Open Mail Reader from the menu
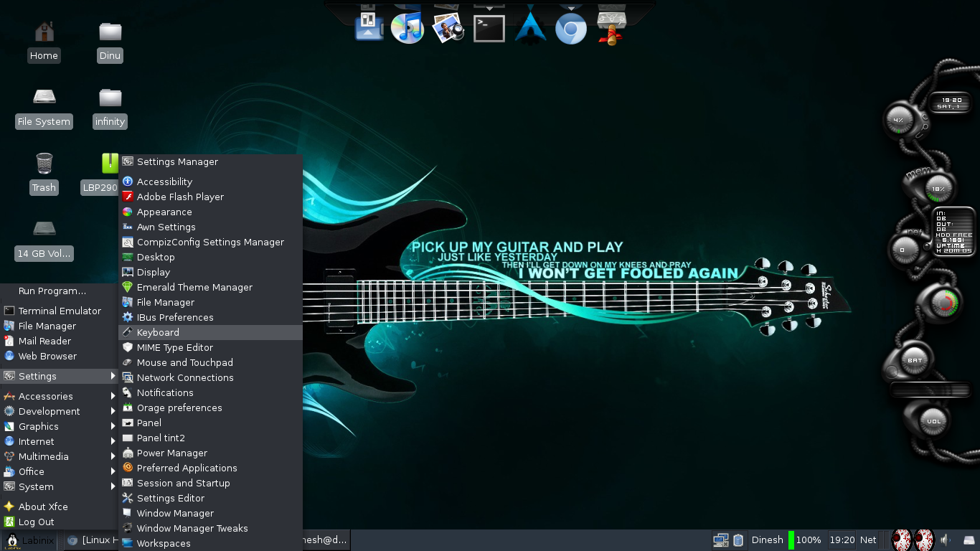Viewport: 980px width, 551px height. pyautogui.click(x=59, y=341)
